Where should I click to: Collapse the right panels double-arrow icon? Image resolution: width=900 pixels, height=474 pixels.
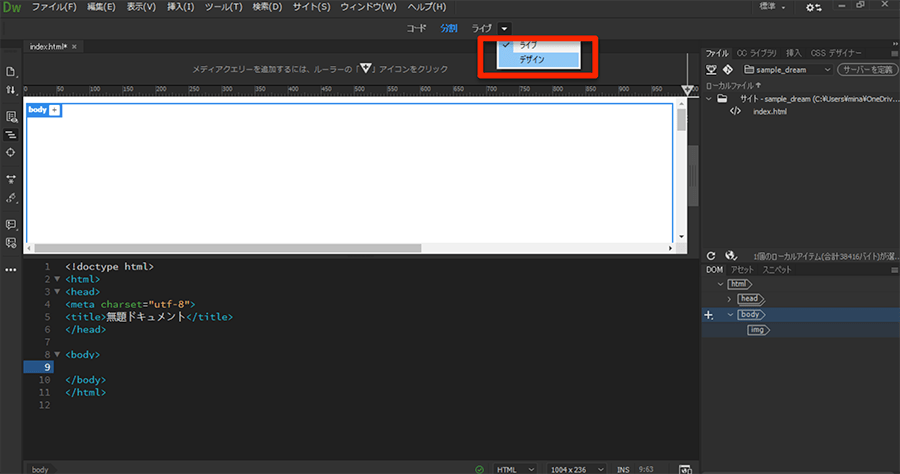tap(895, 44)
